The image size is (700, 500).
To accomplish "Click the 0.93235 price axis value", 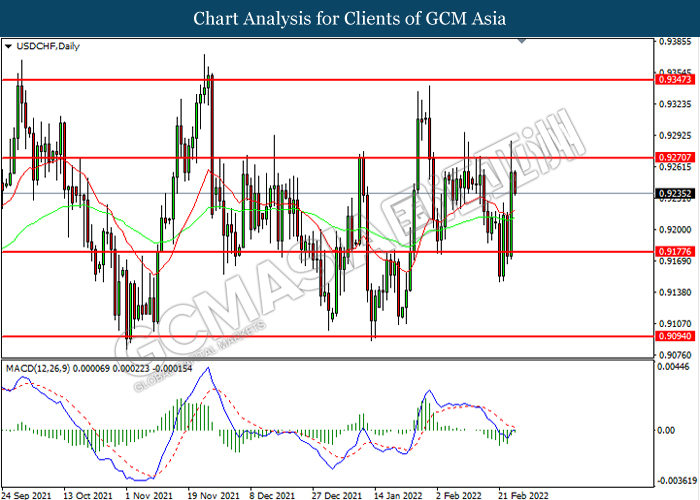I will (x=675, y=104).
